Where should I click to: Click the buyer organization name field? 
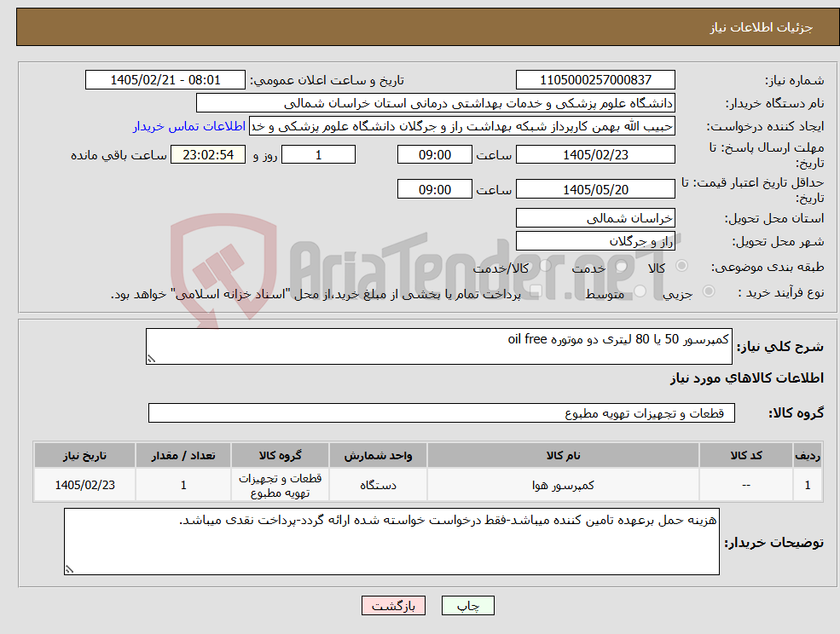[435, 103]
